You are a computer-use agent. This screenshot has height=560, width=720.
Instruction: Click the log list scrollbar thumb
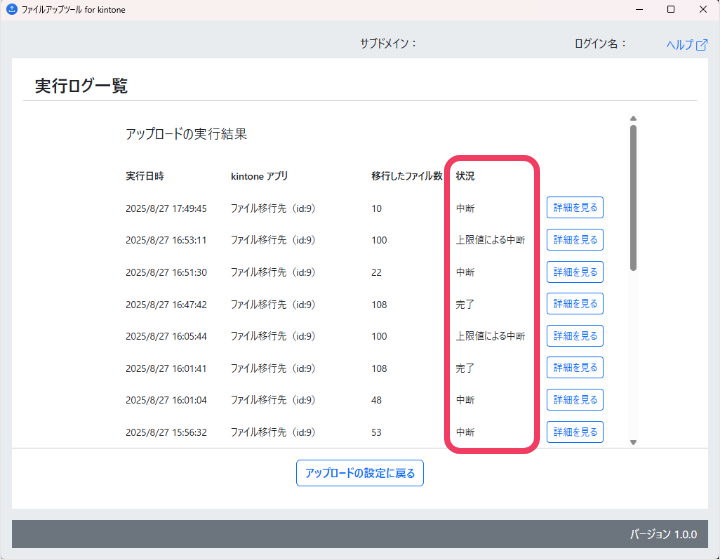click(x=633, y=198)
